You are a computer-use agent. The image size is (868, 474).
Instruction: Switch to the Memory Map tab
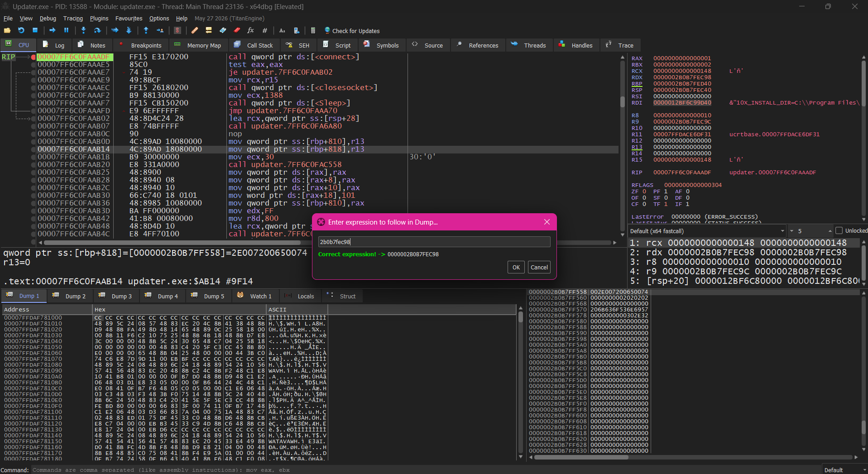click(198, 45)
